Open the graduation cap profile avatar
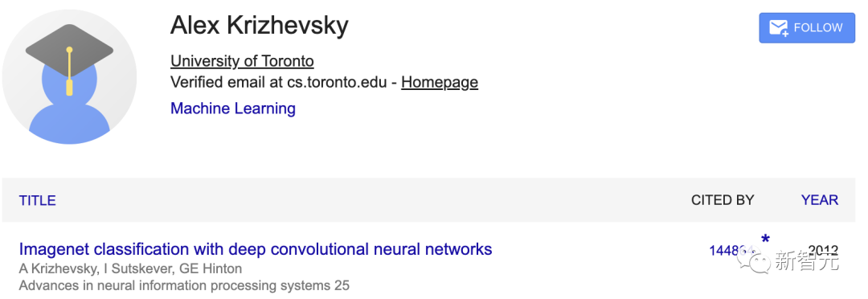Image resolution: width=868 pixels, height=299 pixels. point(69,77)
